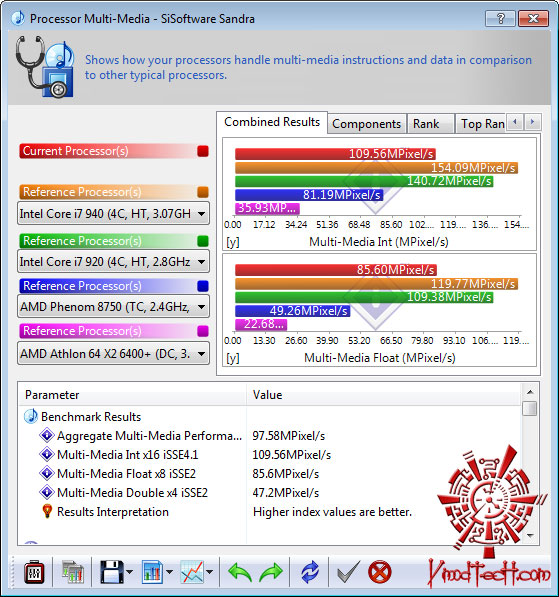This screenshot has height=597, width=559.
Task: Toggle the magenta Reference Processor swatch
Action: (203, 331)
